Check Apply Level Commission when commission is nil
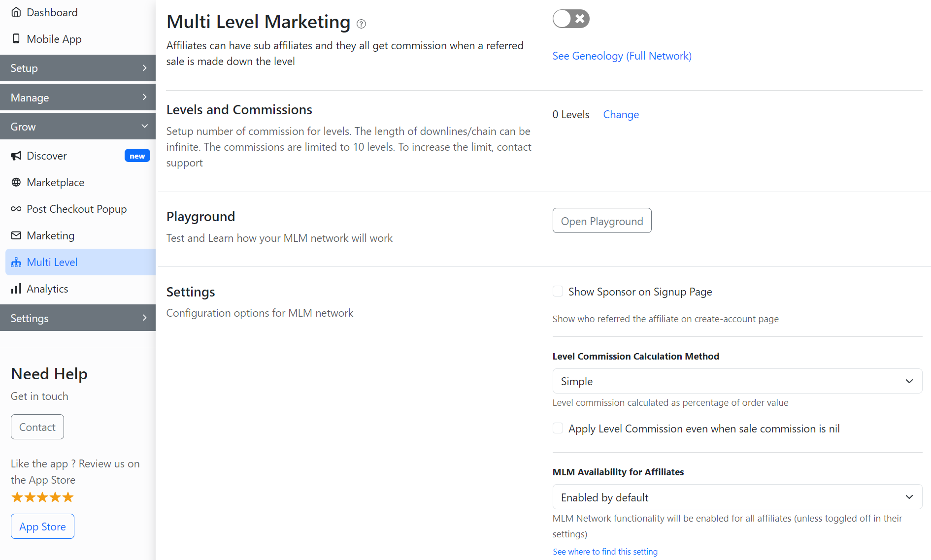 [x=558, y=428]
